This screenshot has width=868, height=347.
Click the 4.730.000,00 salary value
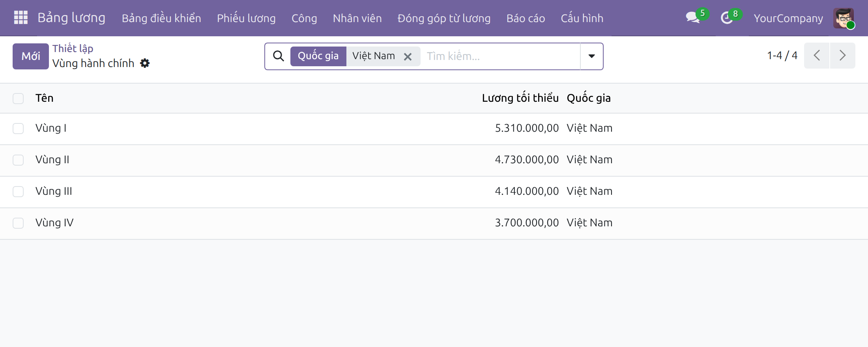[527, 160]
